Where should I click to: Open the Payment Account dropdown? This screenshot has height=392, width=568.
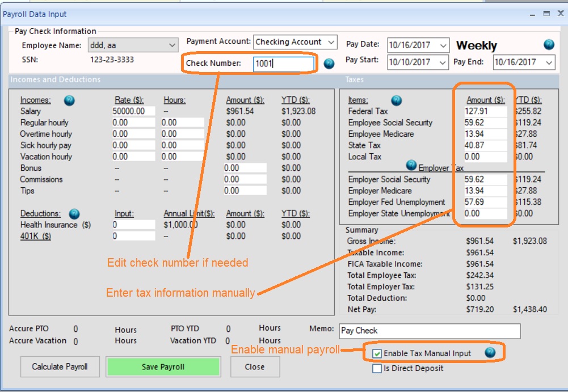pyautogui.click(x=333, y=41)
